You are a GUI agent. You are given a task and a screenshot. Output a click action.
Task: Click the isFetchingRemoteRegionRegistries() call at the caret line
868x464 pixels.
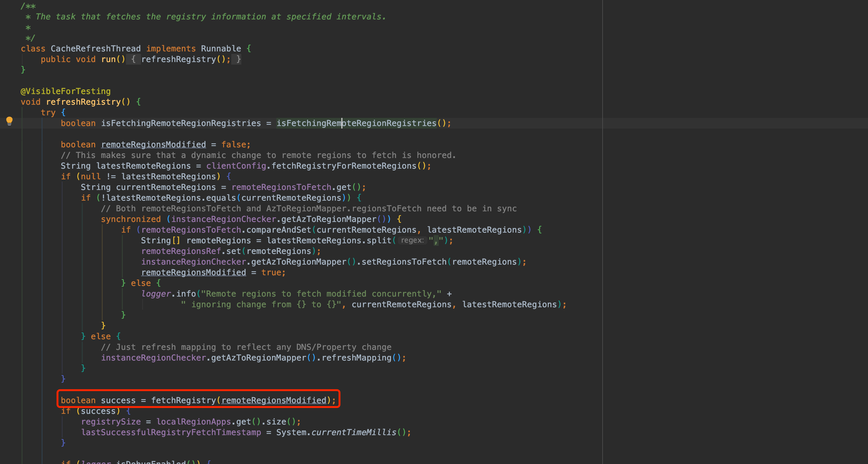click(x=356, y=124)
